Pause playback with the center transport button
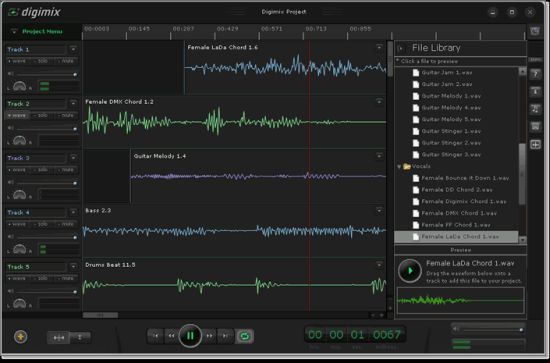Image resolution: width=550 pixels, height=363 pixels. (190, 336)
